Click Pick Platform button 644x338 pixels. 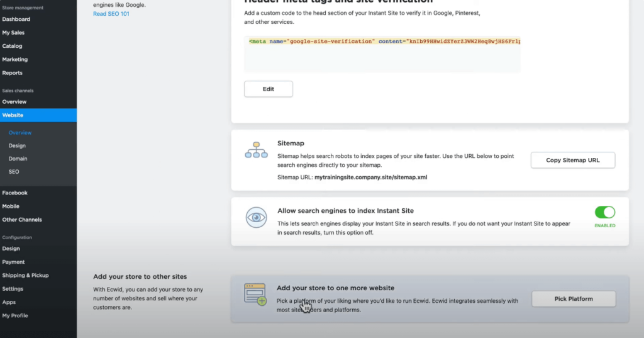tap(574, 299)
